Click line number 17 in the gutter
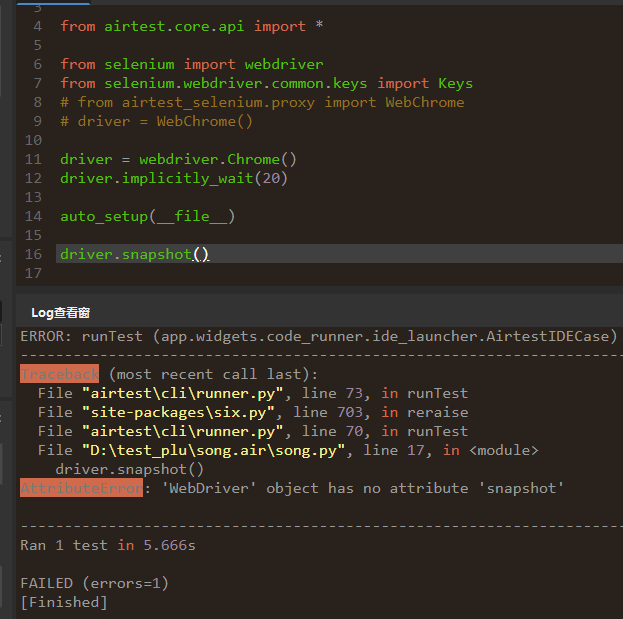The image size is (623, 619). pos(33,273)
